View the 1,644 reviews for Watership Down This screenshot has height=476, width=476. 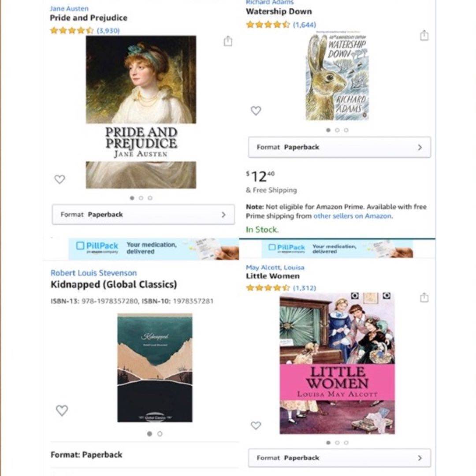tap(305, 25)
